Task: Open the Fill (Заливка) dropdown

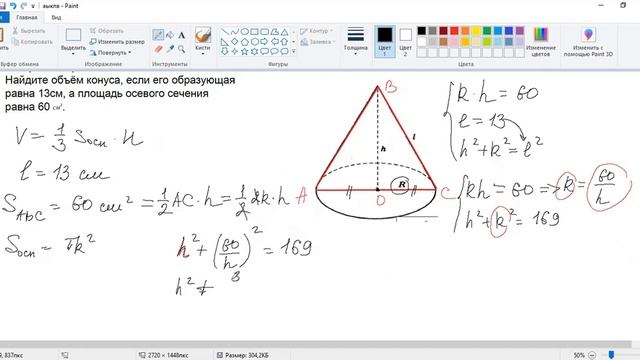Action: [318, 42]
